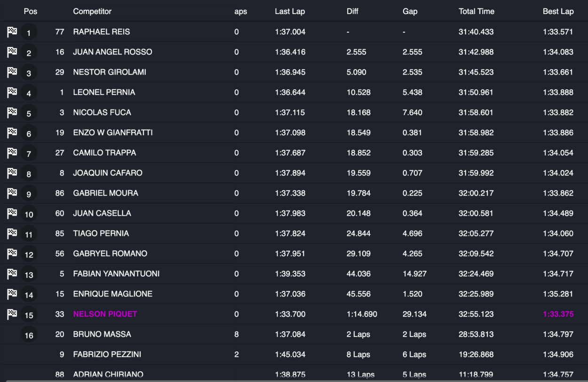The width and height of the screenshot is (588, 382).
Task: Sort by the Best Lap column header
Action: pyautogui.click(x=558, y=11)
